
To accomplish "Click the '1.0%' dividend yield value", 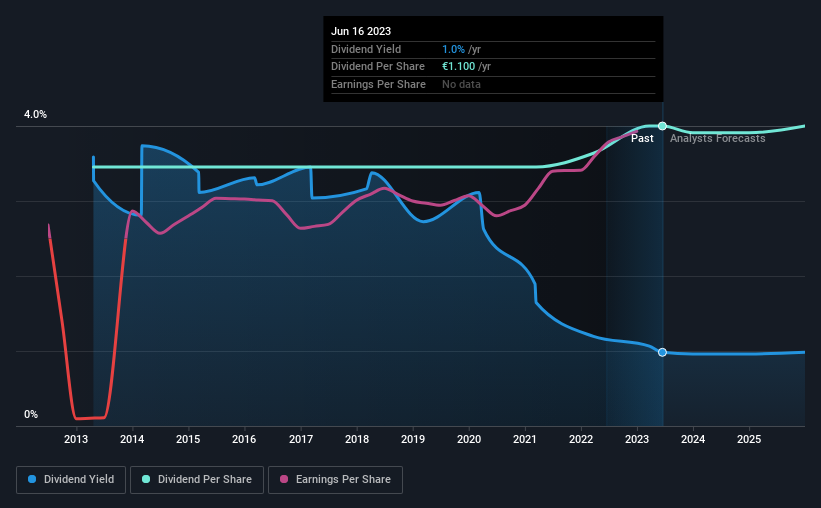I will 453,49.
